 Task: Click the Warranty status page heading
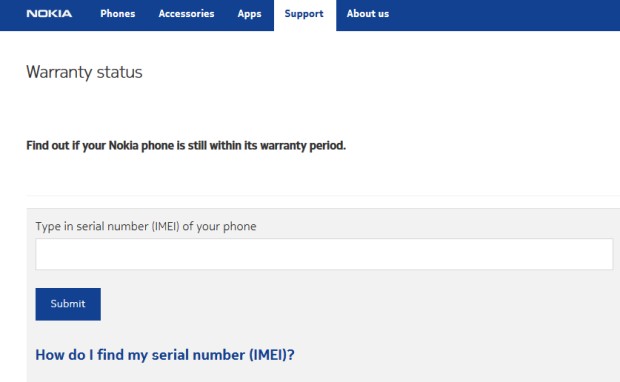(84, 72)
